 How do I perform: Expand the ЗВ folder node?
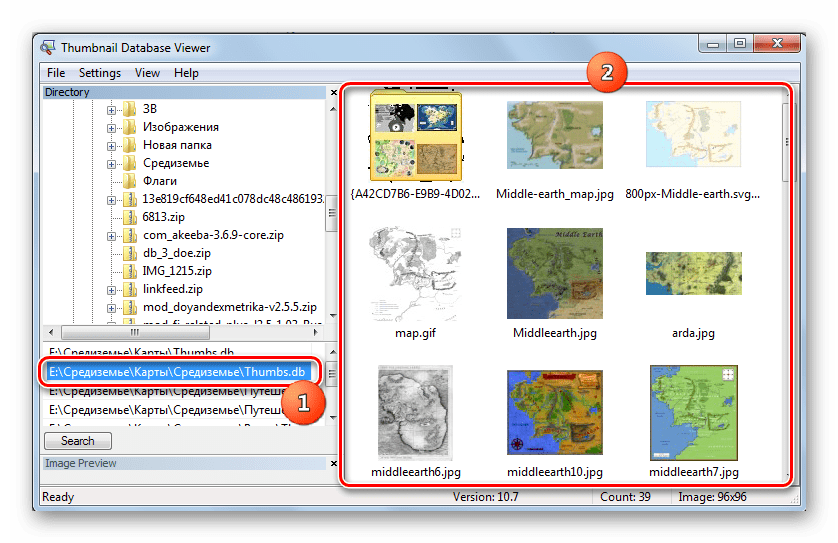tap(112, 110)
